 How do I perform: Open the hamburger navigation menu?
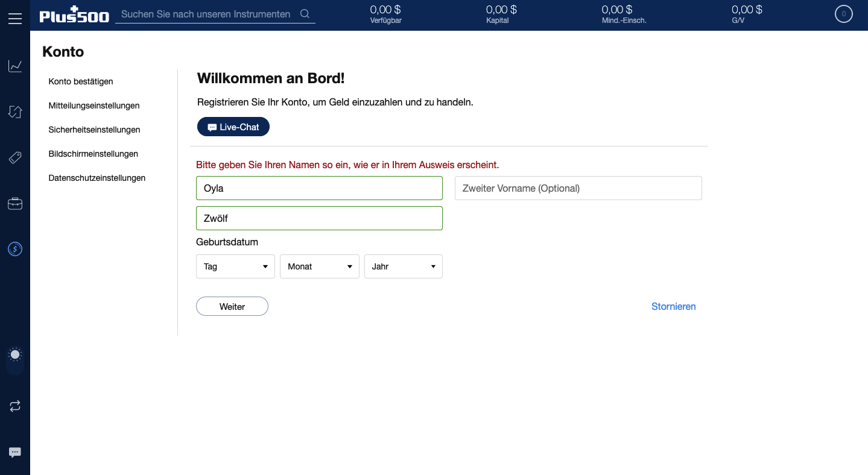coord(15,17)
